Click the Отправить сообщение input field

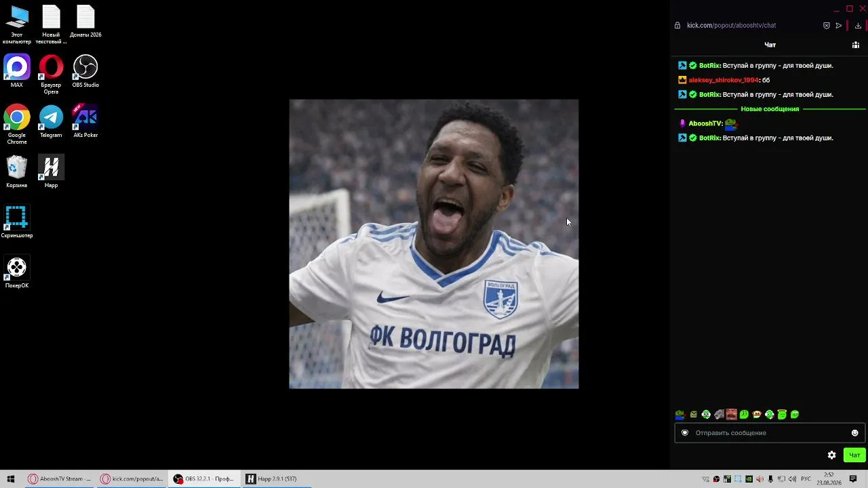[x=770, y=433]
